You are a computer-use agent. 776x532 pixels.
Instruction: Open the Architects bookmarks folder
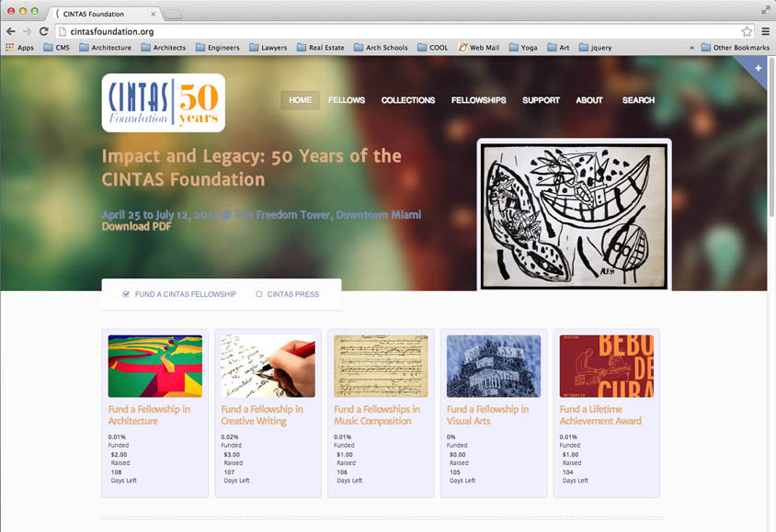coord(164,48)
